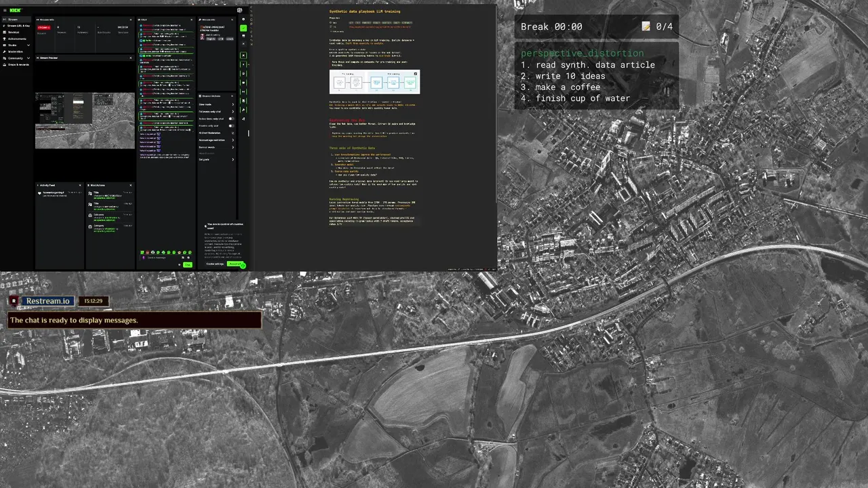868x488 pixels.
Task: Toggle Emotes only chat switch
Action: (x=231, y=126)
